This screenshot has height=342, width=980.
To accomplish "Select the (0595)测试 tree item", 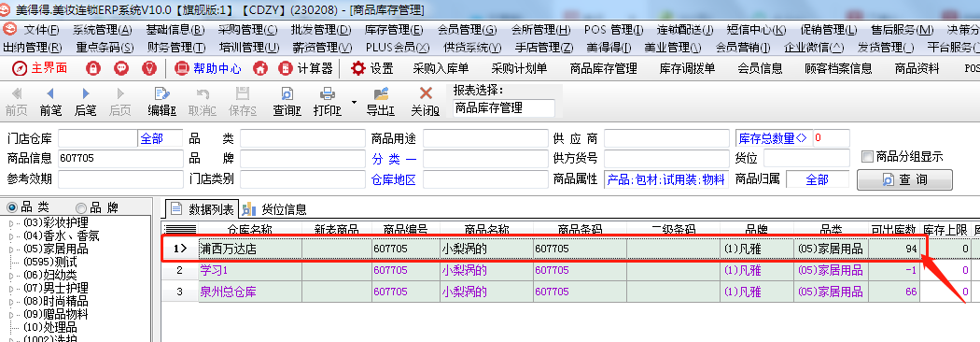I will (x=50, y=262).
